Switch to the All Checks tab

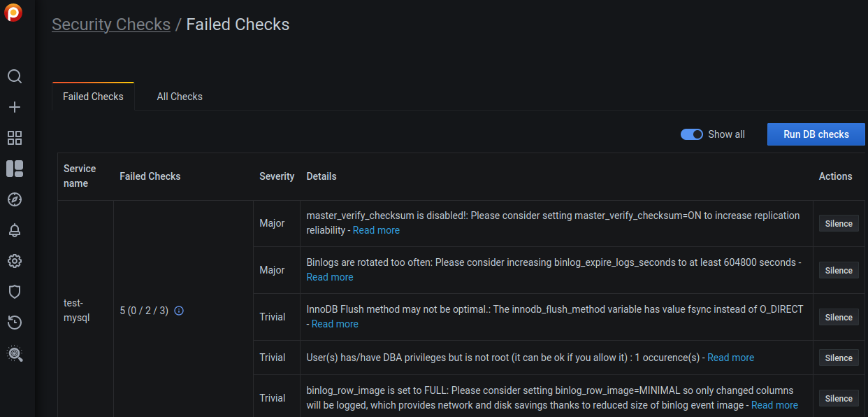(x=179, y=97)
